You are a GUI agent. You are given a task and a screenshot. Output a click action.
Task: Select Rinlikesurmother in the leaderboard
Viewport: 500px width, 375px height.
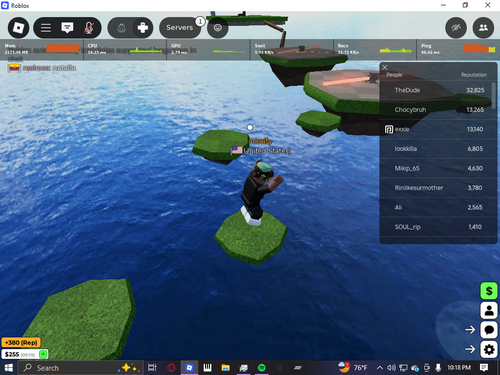coord(438,188)
